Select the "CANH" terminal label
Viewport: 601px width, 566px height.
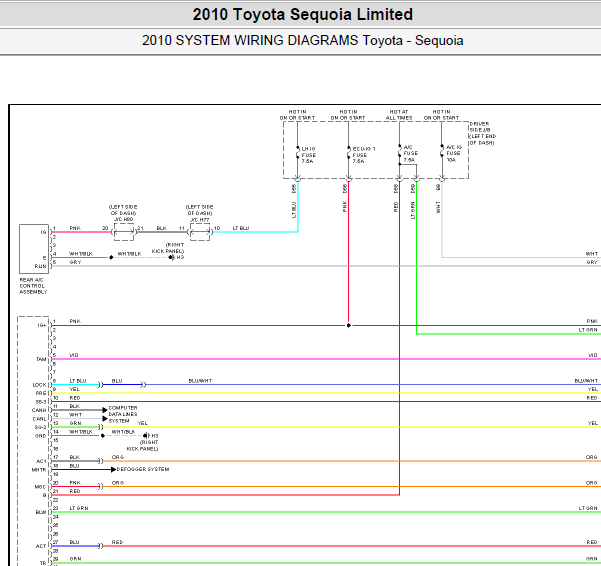(x=39, y=410)
